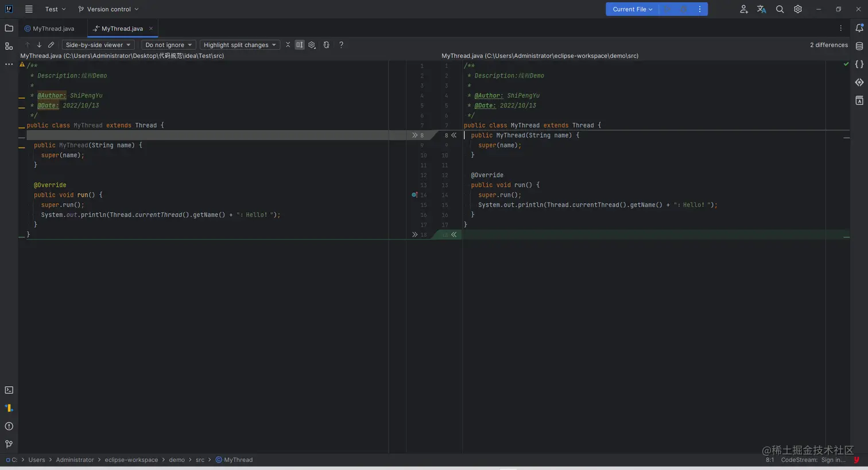Open the AI Assistant sidebar icon
This screenshot has height=470, width=868.
(x=859, y=82)
